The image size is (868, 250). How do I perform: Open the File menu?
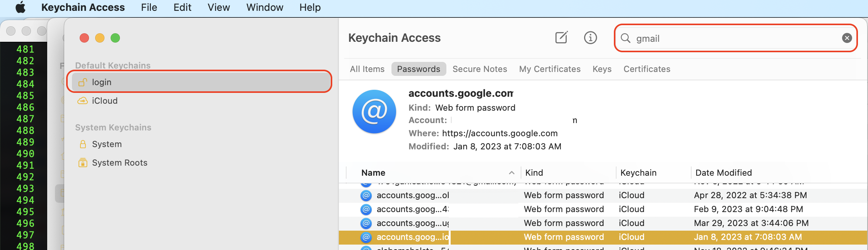point(149,7)
